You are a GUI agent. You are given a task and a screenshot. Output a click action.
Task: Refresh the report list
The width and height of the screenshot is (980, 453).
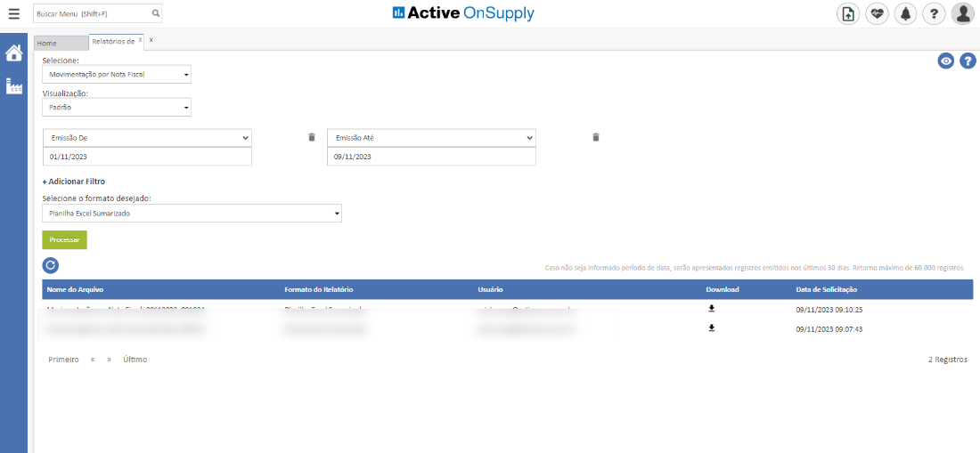point(51,265)
